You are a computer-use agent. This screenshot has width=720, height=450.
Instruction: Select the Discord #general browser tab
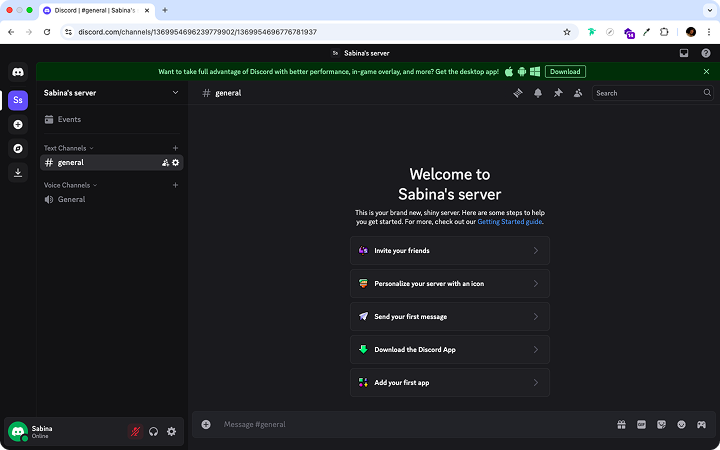[98, 10]
